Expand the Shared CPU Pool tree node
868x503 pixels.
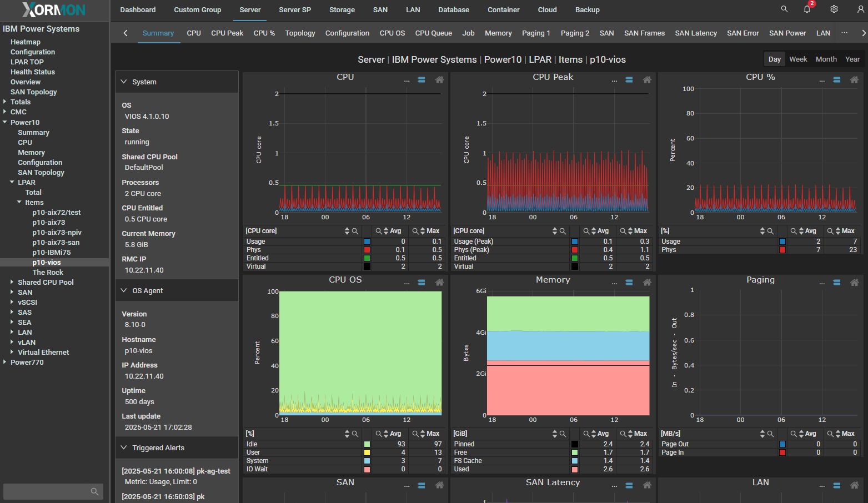12,282
